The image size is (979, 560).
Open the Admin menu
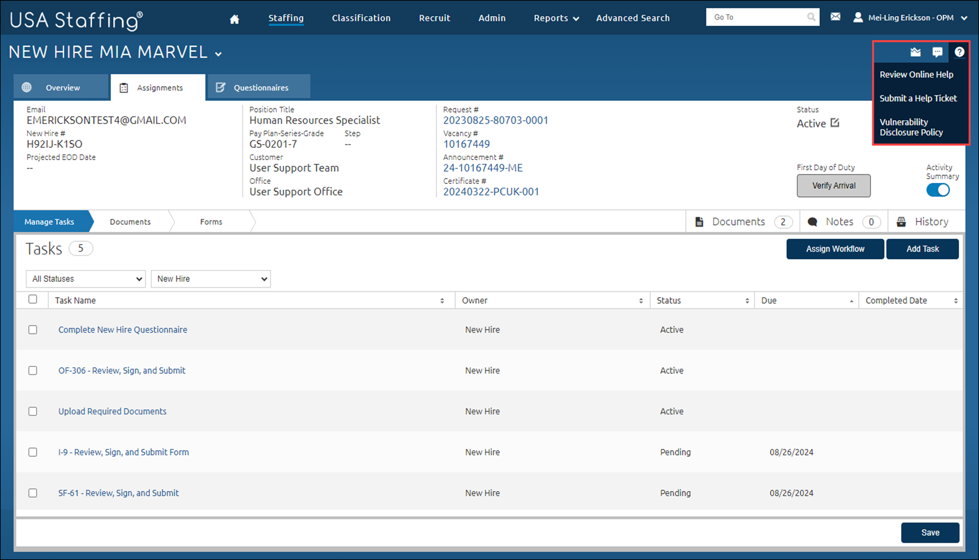492,18
